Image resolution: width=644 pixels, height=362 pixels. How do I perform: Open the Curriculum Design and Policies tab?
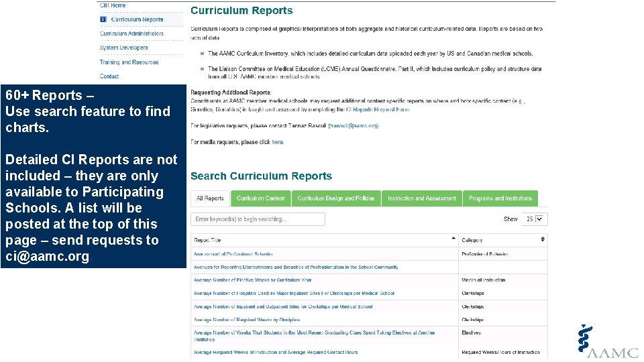tap(336, 198)
